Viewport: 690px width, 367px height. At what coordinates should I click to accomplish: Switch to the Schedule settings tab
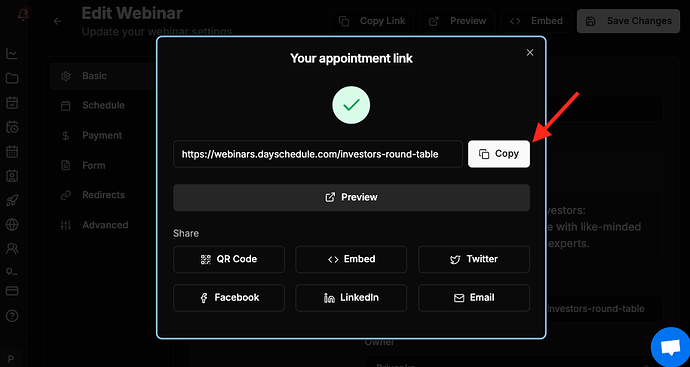tap(102, 106)
